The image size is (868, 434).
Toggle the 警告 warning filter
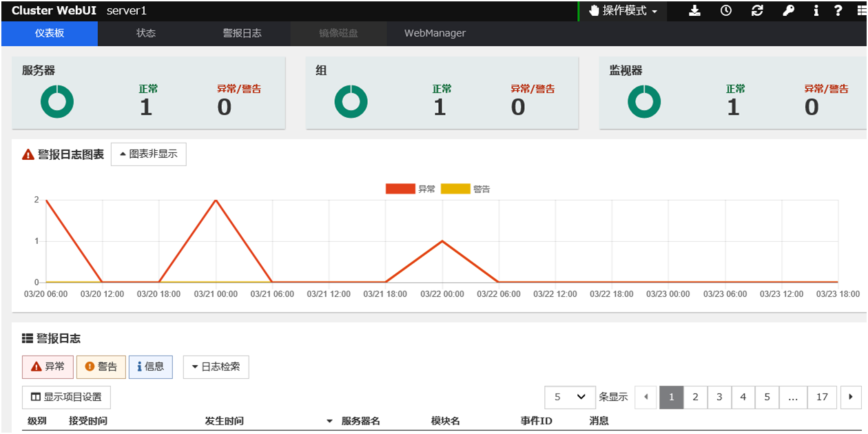pos(101,366)
